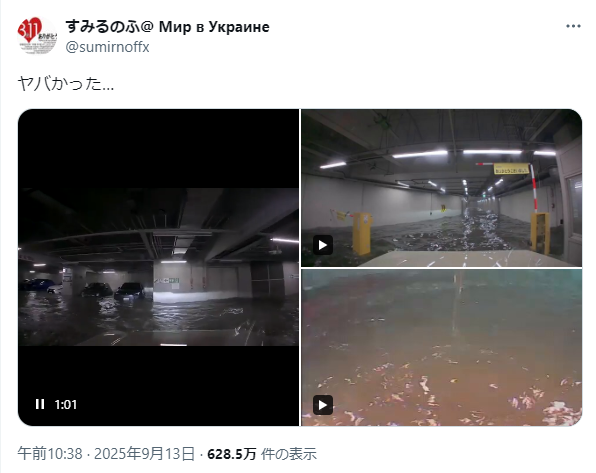The image size is (596, 473).
Task: Visit the @sumirnoffx handle link
Action: coord(107,47)
